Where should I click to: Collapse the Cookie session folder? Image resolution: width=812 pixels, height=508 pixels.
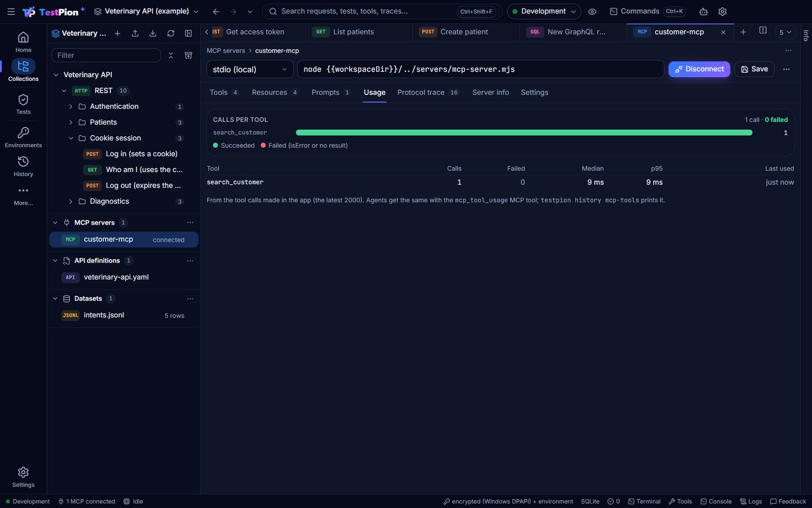click(x=70, y=138)
